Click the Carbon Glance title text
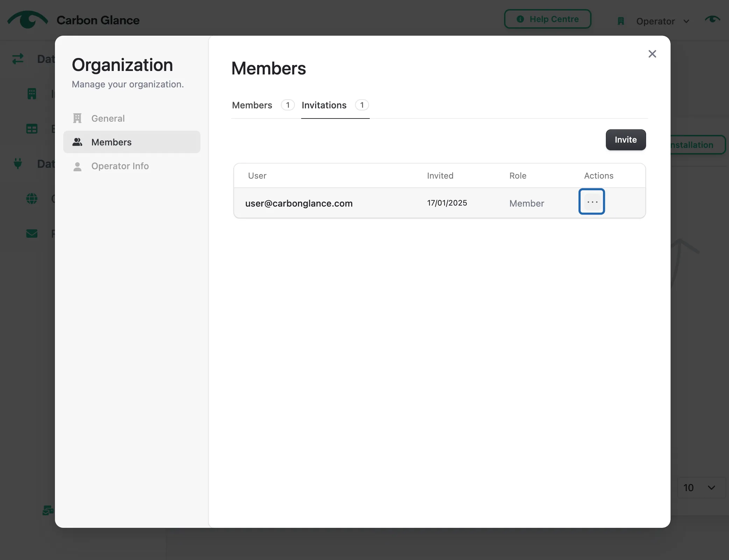Screen dimensions: 729x560 pyautogui.click(x=98, y=20)
